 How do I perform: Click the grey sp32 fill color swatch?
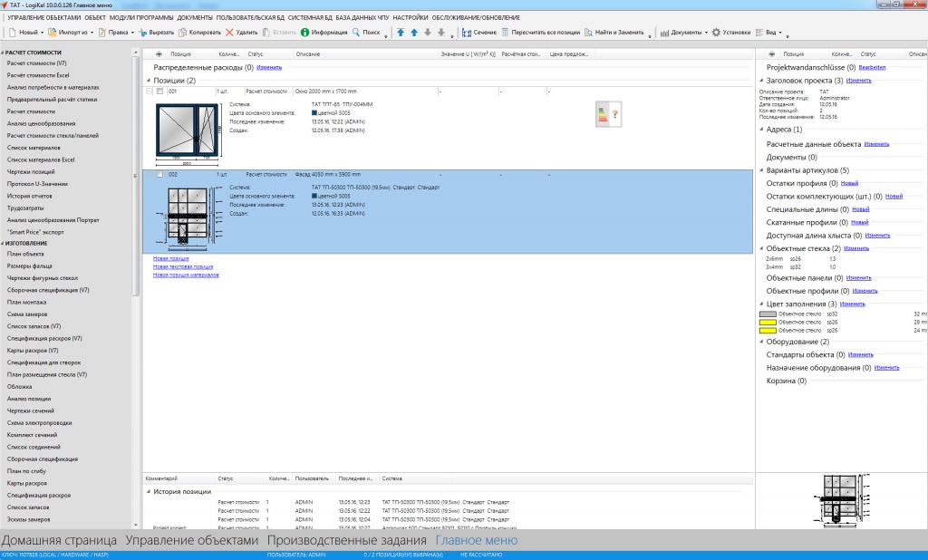[768, 314]
